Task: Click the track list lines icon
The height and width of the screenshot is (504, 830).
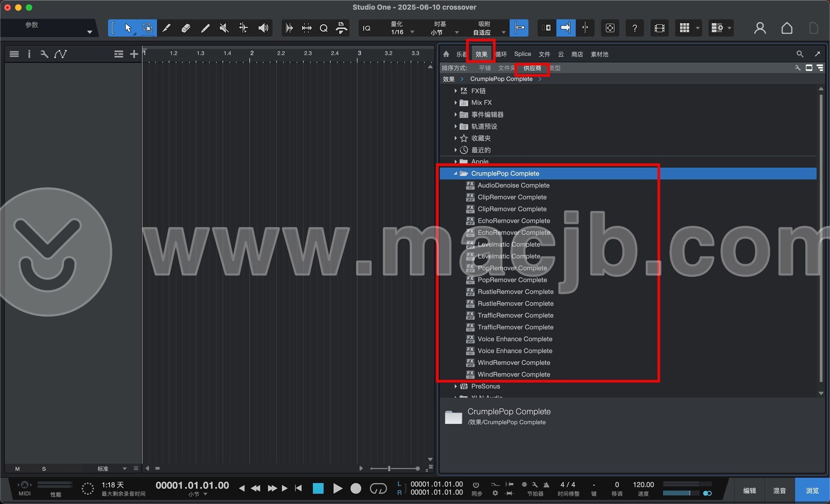Action: tap(14, 54)
